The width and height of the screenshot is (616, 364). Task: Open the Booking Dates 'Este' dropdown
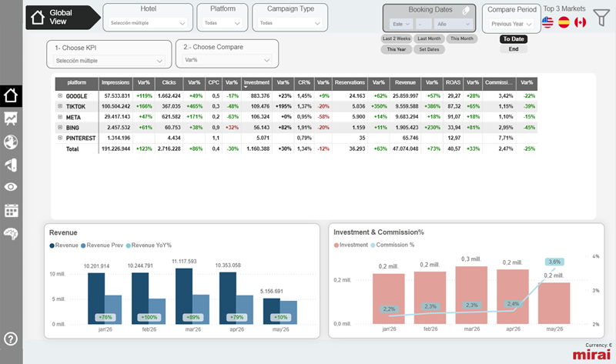click(x=401, y=24)
